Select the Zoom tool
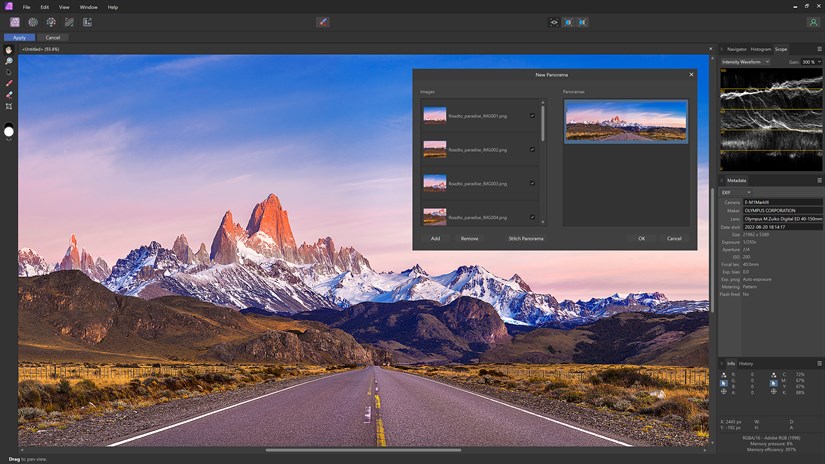Image resolution: width=825 pixels, height=464 pixels. [x=9, y=61]
